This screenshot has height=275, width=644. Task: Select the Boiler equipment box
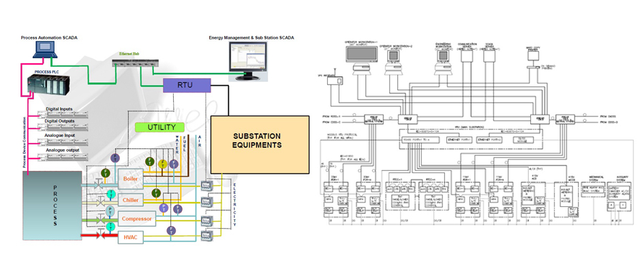click(x=132, y=179)
